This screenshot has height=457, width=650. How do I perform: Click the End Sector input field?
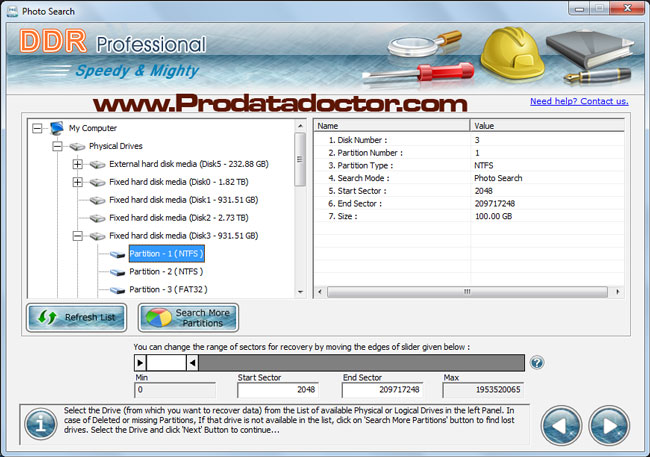pyautogui.click(x=382, y=390)
